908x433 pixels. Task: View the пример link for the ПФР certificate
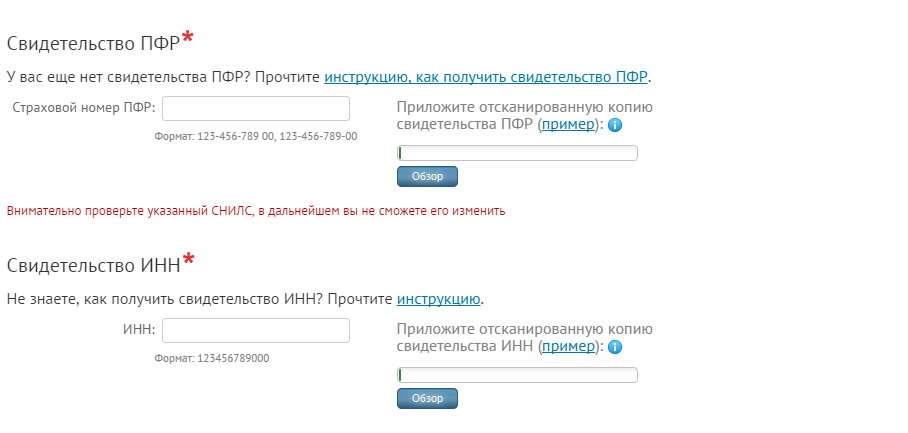[x=568, y=124]
